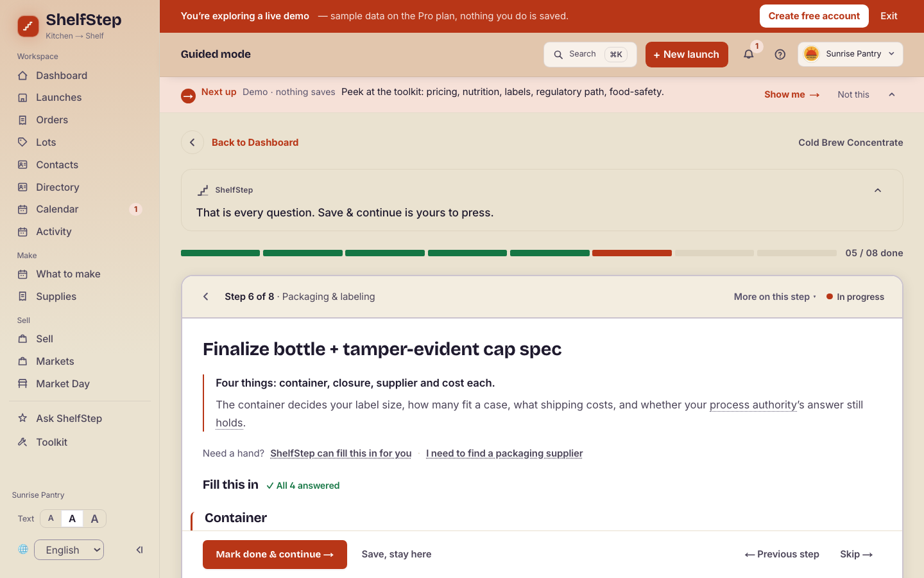Viewport: 924px width, 578px height.
Task: Select medium text size
Action: 72,518
